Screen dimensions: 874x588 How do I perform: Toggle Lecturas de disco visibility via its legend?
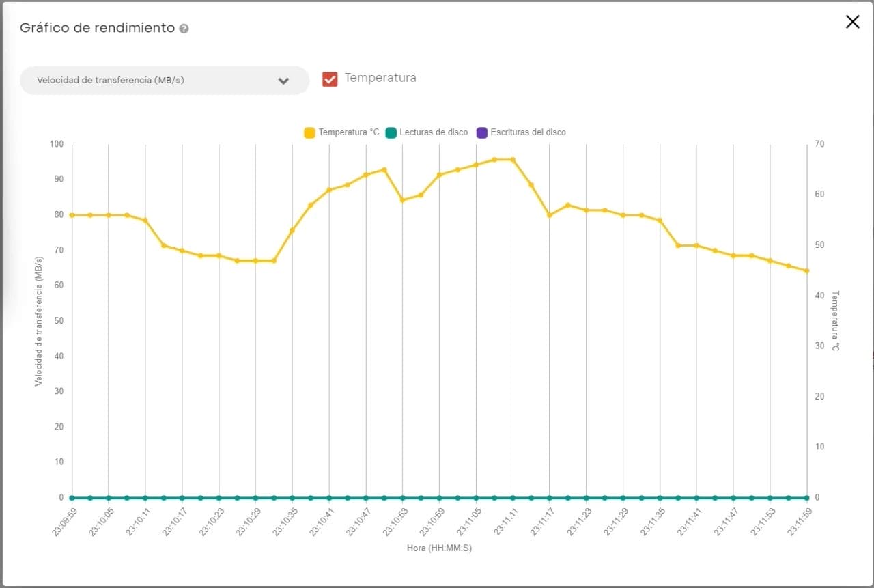point(391,132)
